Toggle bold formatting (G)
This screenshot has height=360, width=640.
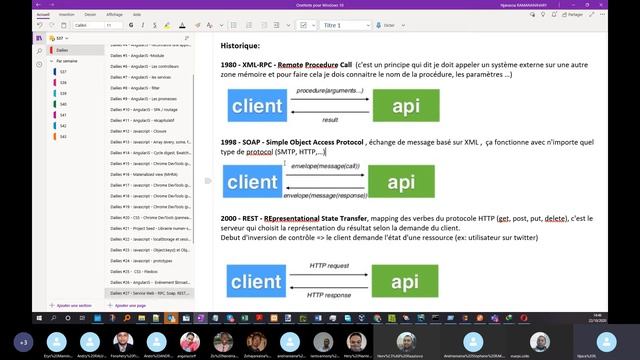coord(131,25)
